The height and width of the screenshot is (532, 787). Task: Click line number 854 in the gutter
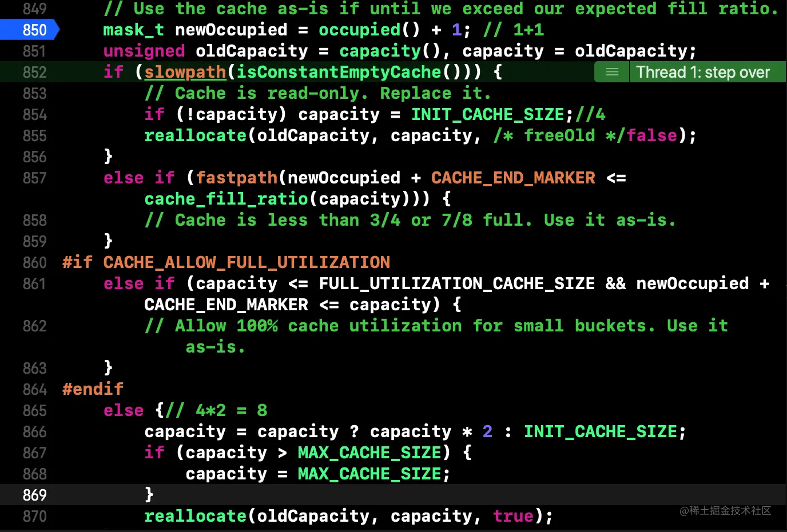34,114
